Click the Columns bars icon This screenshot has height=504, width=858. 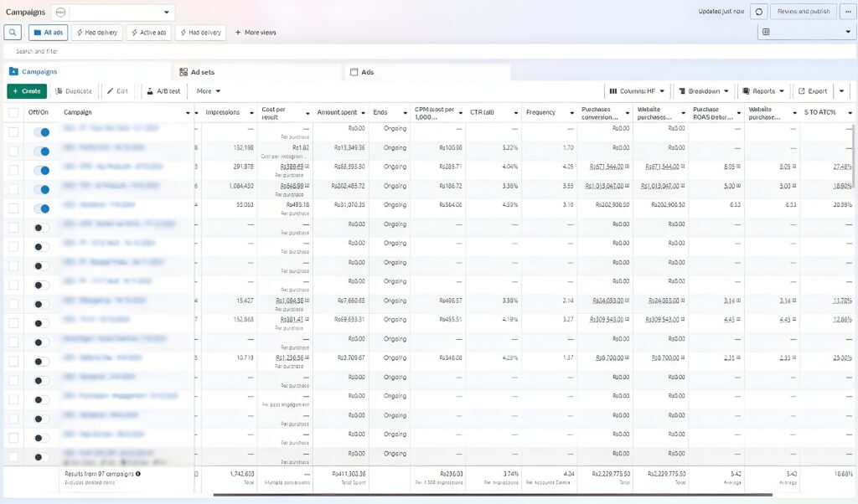pyautogui.click(x=612, y=91)
